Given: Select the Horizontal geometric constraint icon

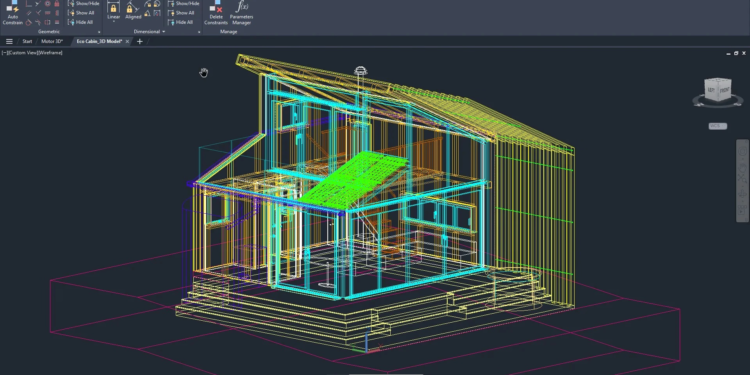Looking at the screenshot, I should [x=47, y=13].
